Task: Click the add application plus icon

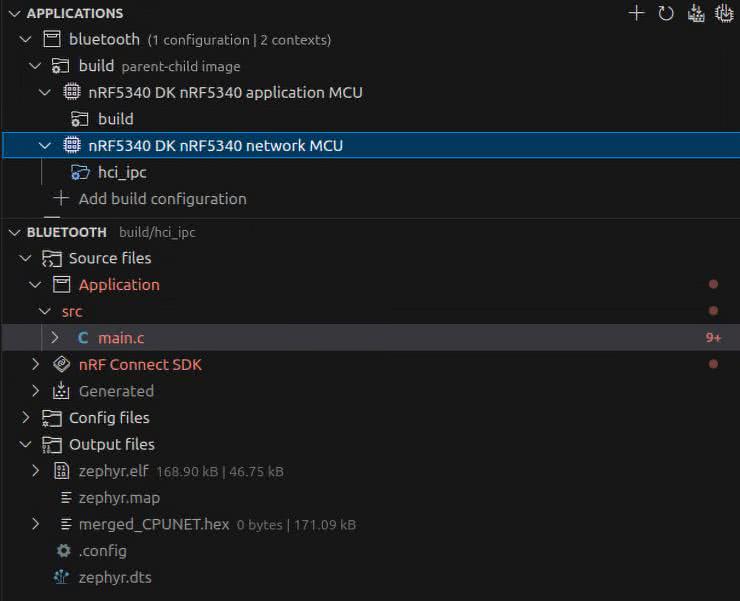Action: (x=636, y=13)
